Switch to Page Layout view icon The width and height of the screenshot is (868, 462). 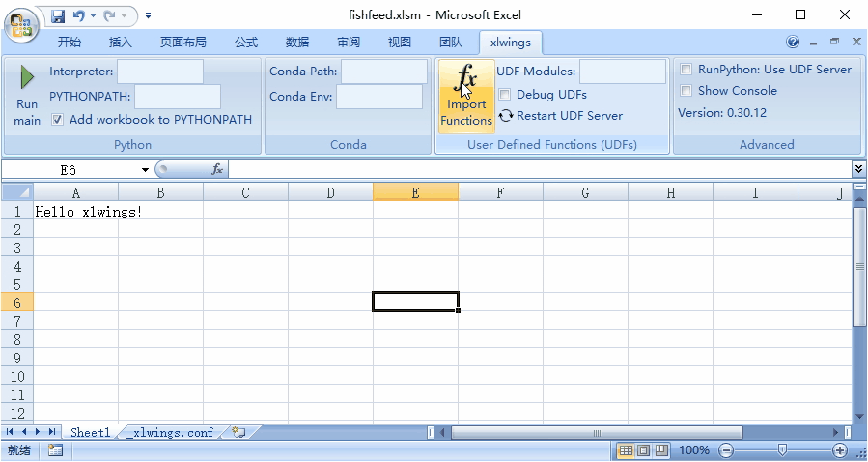[x=644, y=450]
